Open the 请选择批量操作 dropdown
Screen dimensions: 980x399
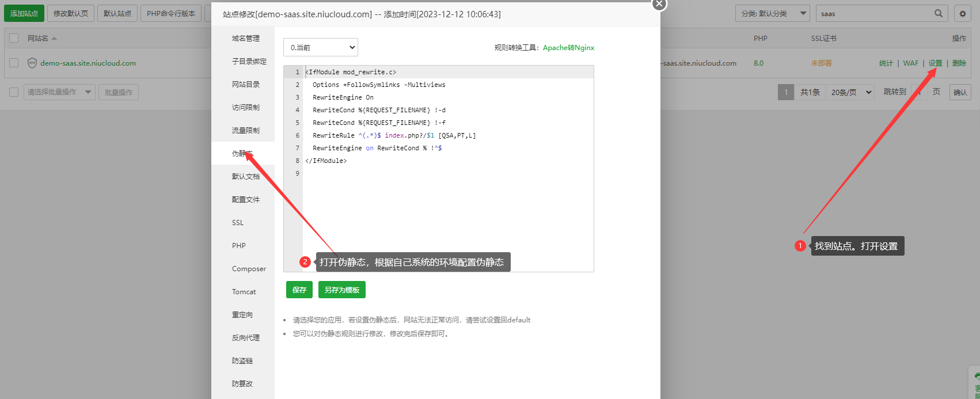click(59, 92)
